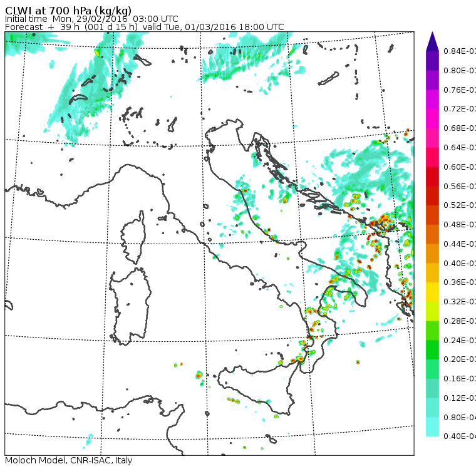Click the colorbar label 0.16E-03
This screenshot has width=476, height=469.
(460, 379)
